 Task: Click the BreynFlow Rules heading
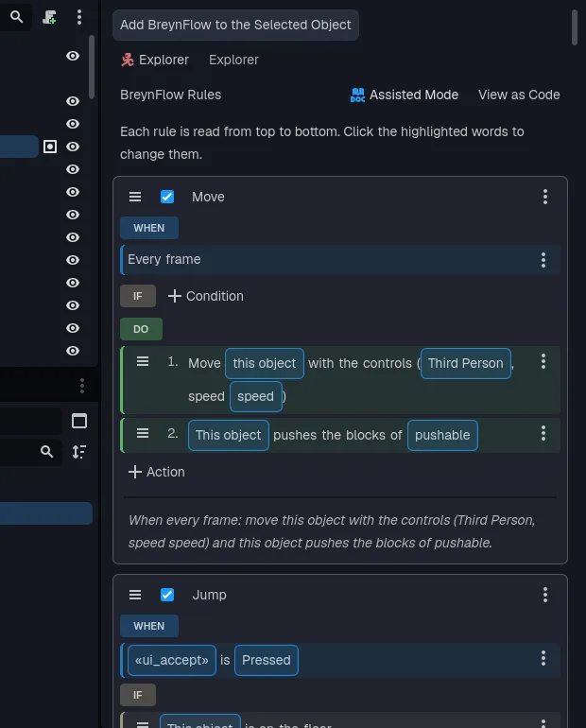(x=171, y=95)
